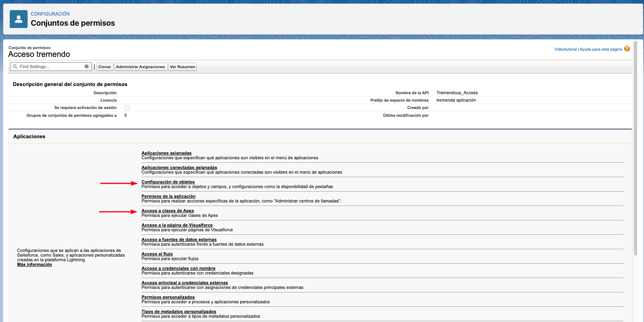The image size is (644, 322).
Task: Select Permisos de la aplicación link
Action: pyautogui.click(x=168, y=196)
